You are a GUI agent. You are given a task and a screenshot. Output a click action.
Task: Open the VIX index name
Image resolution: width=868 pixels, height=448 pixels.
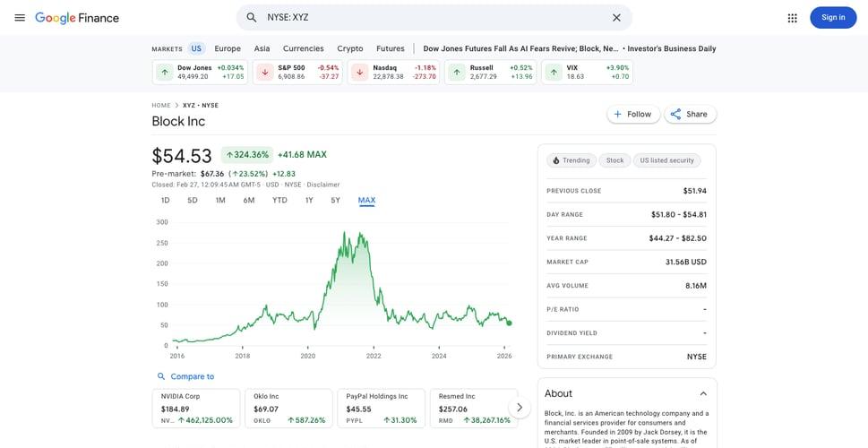[x=572, y=67]
